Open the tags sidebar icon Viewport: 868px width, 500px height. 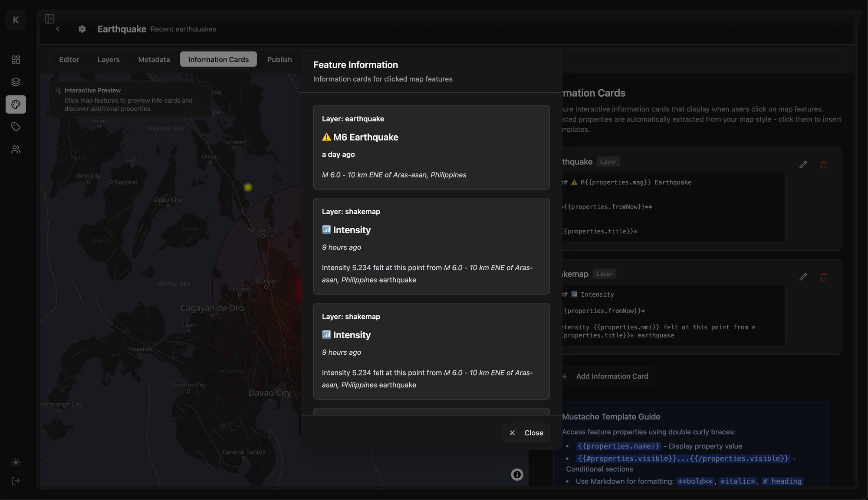(16, 127)
